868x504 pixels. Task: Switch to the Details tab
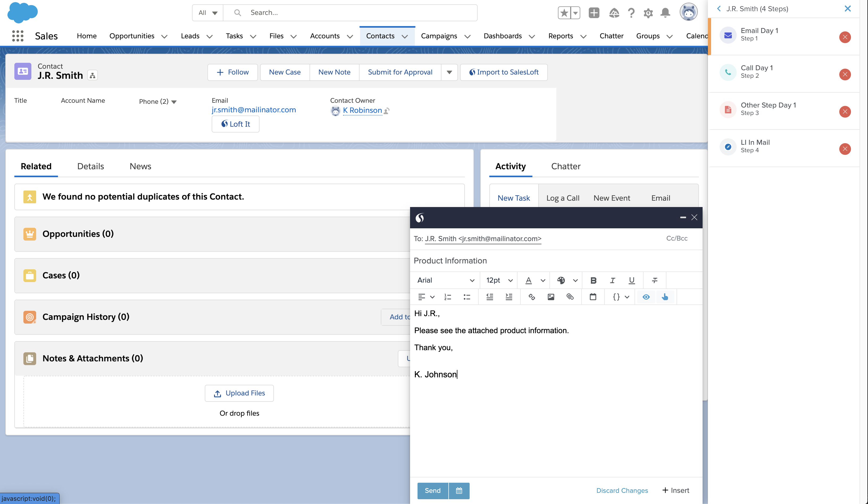[90, 166]
